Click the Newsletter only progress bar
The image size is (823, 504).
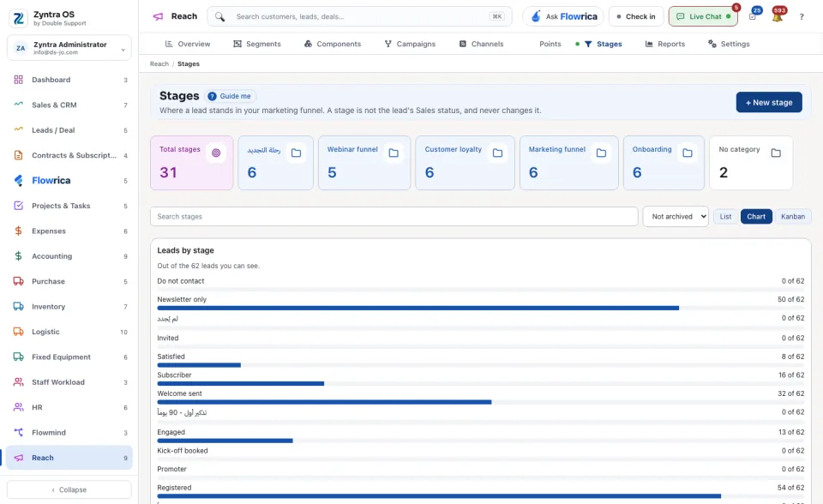click(481, 309)
